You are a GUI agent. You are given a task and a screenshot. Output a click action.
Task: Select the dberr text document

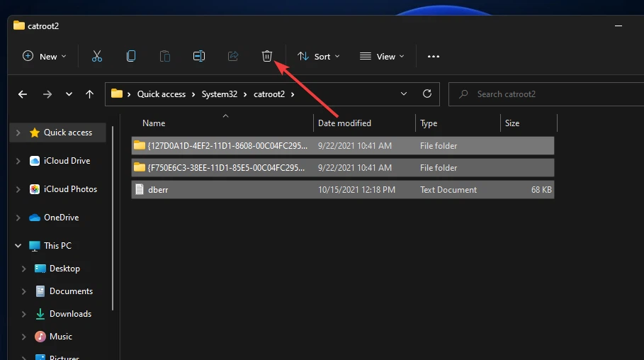click(x=158, y=190)
